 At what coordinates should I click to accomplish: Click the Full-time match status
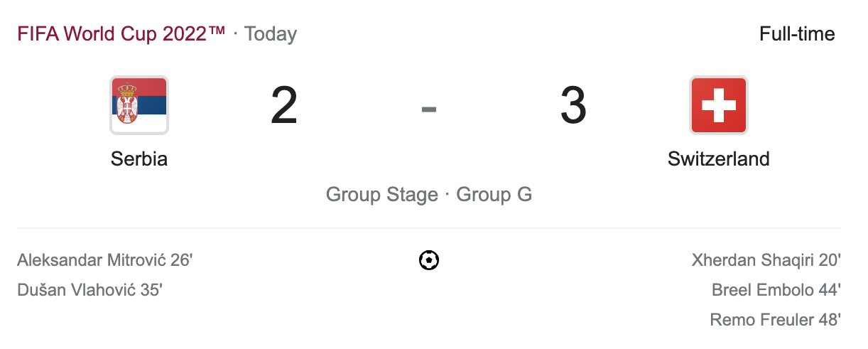click(x=797, y=34)
